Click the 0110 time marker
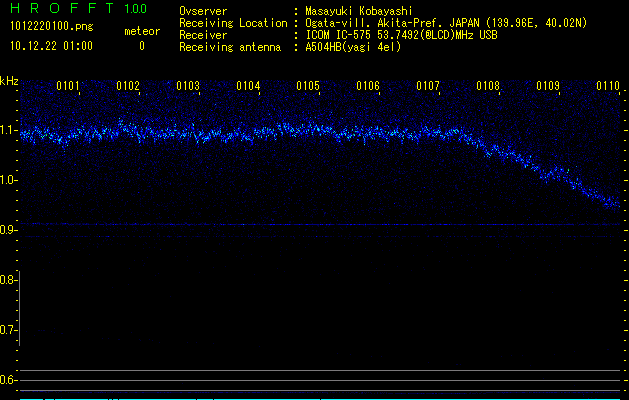This screenshot has height=400, width=629. point(608,86)
